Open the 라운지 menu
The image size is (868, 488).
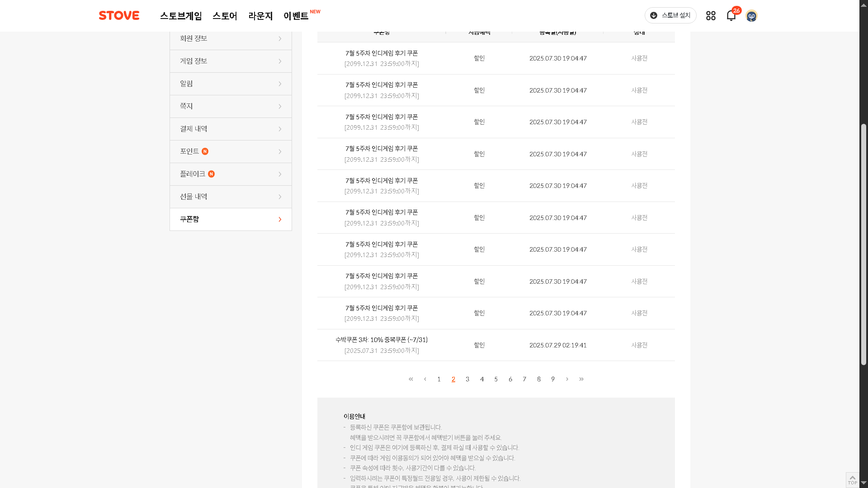tap(260, 16)
